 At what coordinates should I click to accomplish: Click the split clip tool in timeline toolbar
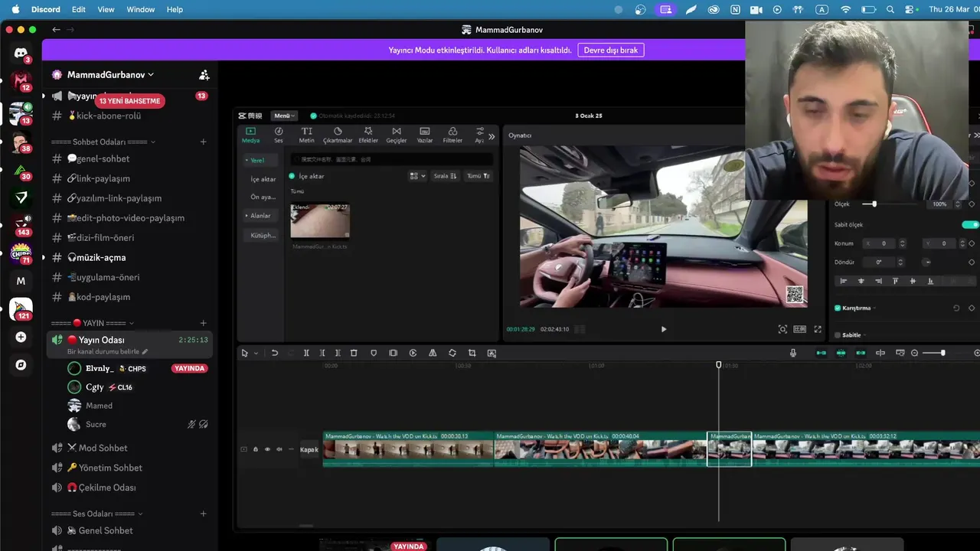[x=306, y=353]
